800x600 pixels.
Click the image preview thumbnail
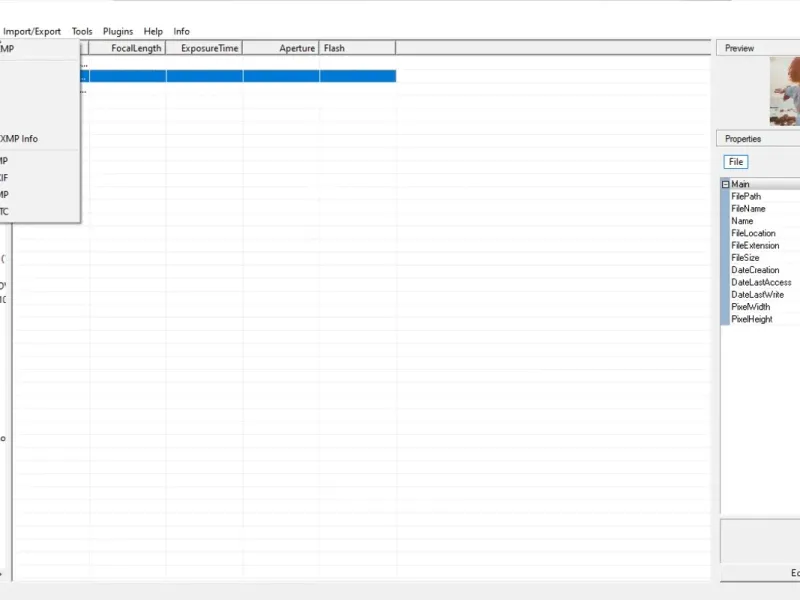click(785, 91)
